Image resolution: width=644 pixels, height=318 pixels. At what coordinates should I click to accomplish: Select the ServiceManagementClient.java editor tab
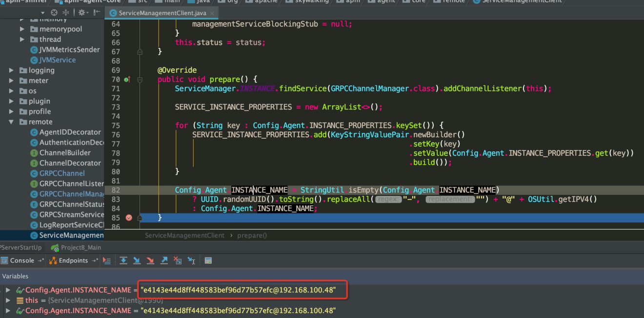[x=162, y=13]
